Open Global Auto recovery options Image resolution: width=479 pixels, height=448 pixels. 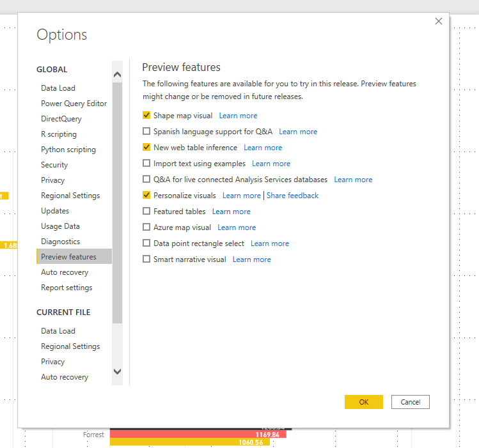[x=74, y=272]
